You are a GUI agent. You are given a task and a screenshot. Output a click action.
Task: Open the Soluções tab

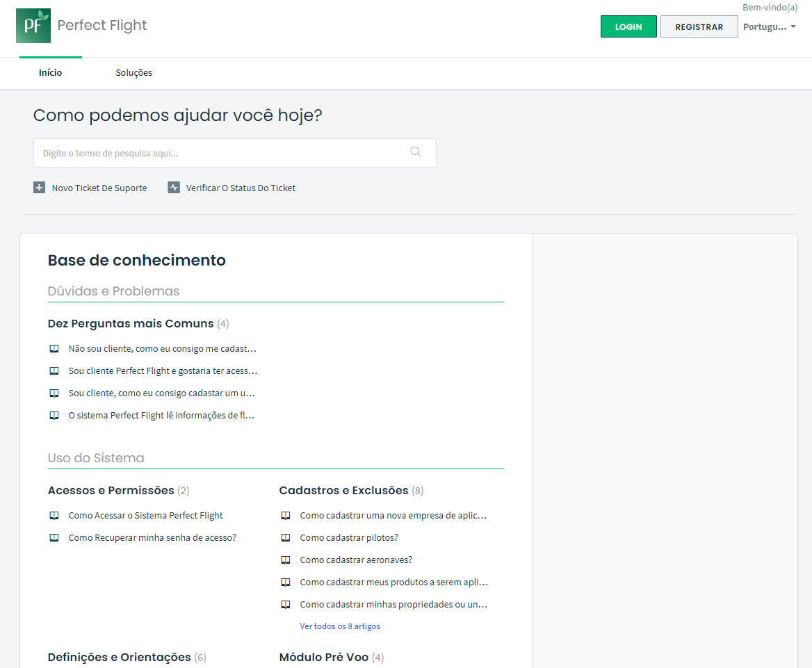pyautogui.click(x=133, y=72)
